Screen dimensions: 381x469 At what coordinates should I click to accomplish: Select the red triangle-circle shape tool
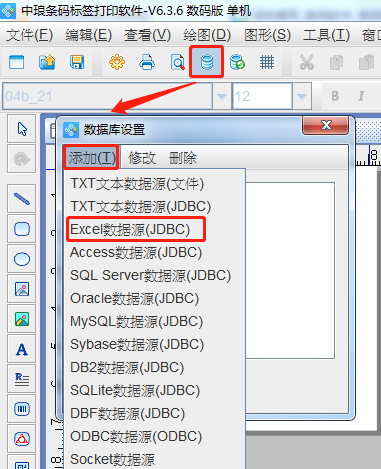(22, 439)
